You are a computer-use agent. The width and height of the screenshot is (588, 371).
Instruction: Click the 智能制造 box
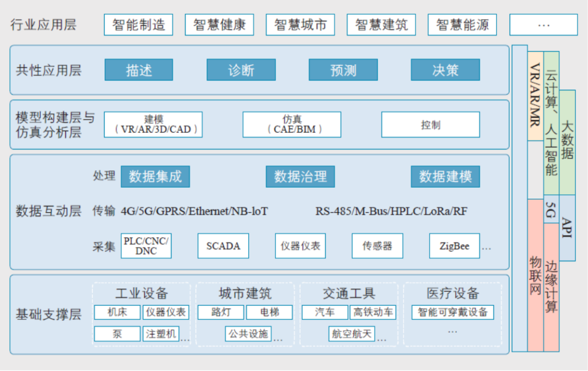pos(138,25)
